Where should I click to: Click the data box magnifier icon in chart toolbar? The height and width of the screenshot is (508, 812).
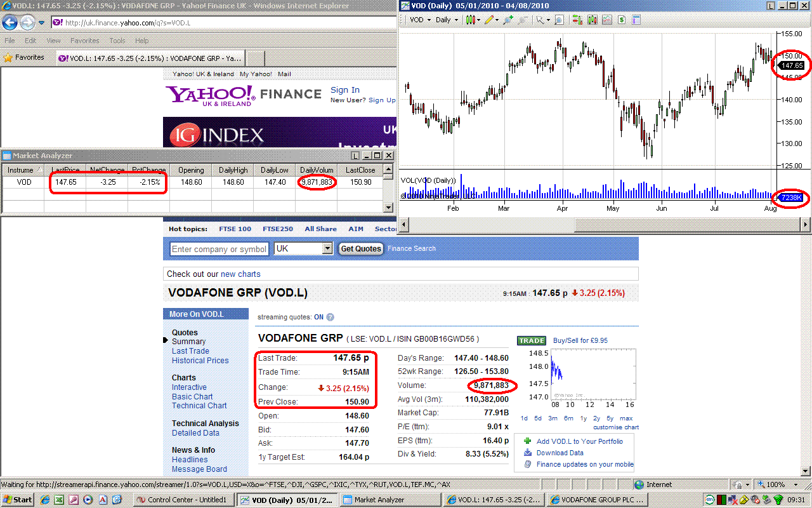[559, 20]
